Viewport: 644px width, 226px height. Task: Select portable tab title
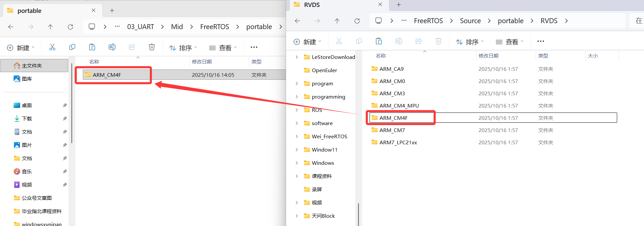29,11
